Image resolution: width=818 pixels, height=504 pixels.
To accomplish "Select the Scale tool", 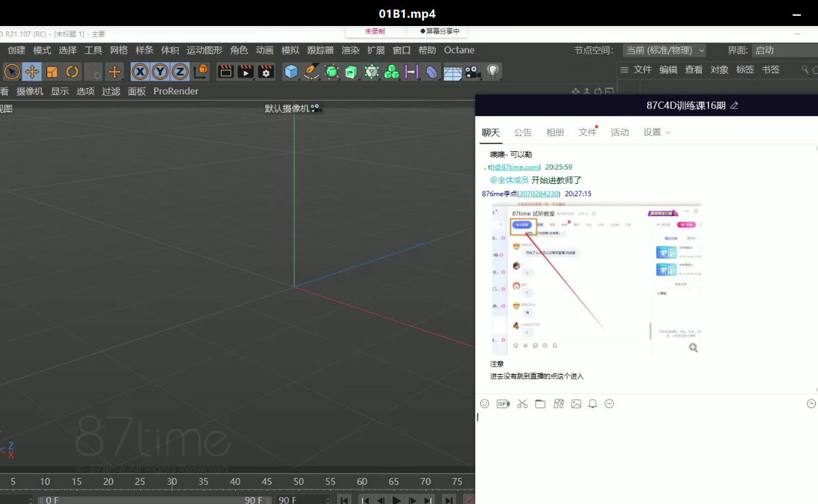I will coord(52,72).
